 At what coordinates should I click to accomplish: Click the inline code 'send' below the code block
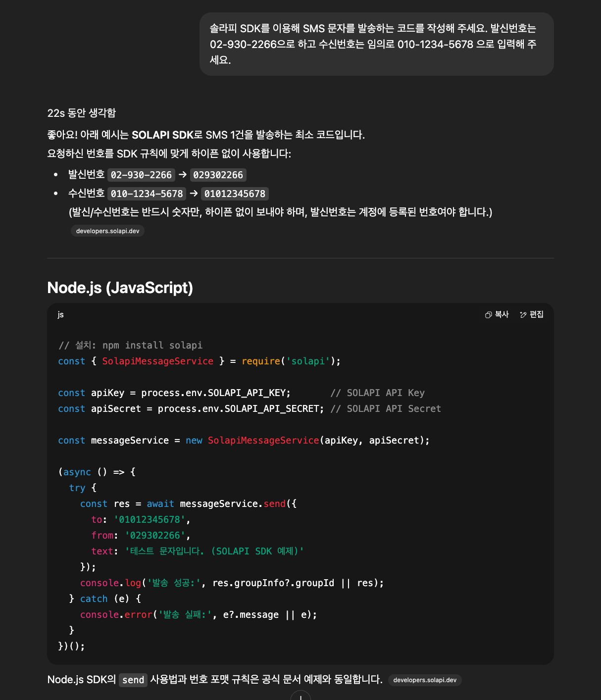133,680
